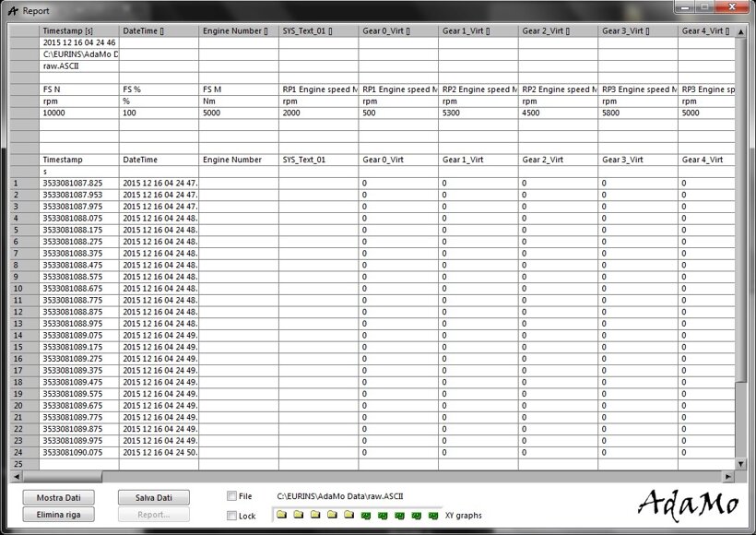
Task: Toggle the Lock checkbox
Action: (x=231, y=516)
